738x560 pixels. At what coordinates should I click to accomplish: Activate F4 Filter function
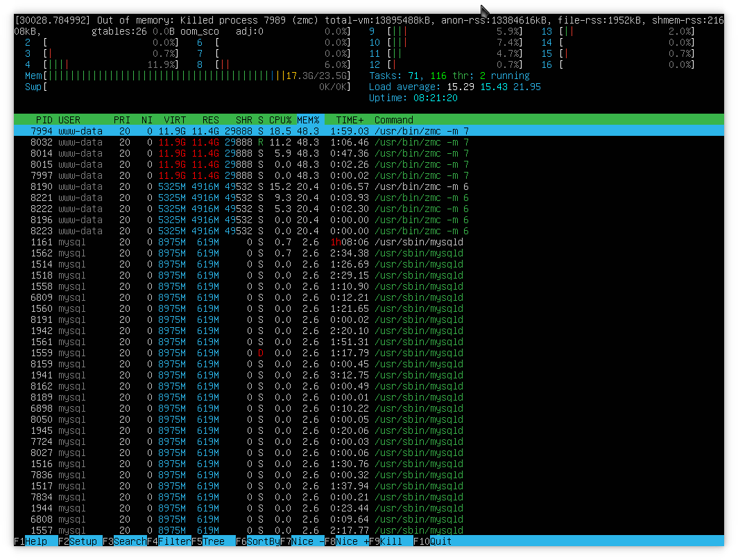coord(169,541)
